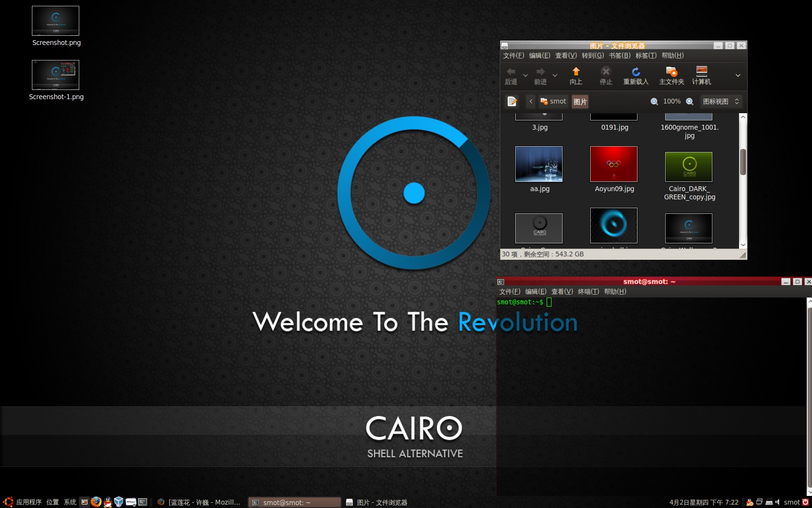Open the 转到(G) menu

point(593,56)
